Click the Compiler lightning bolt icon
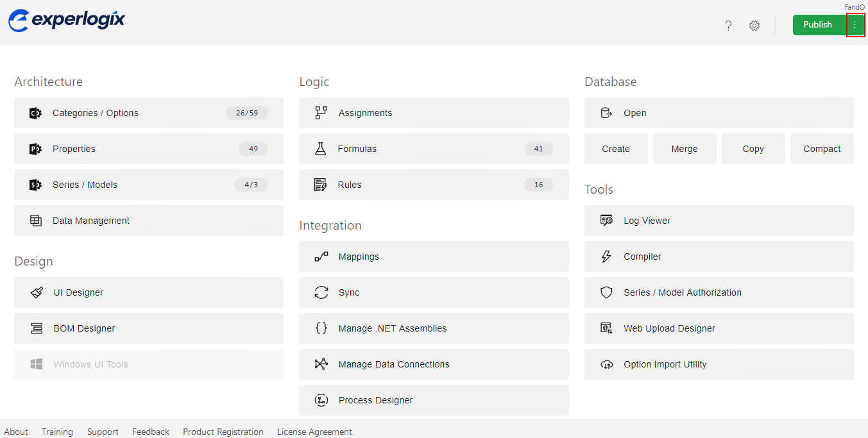This screenshot has width=868, height=438. (606, 257)
